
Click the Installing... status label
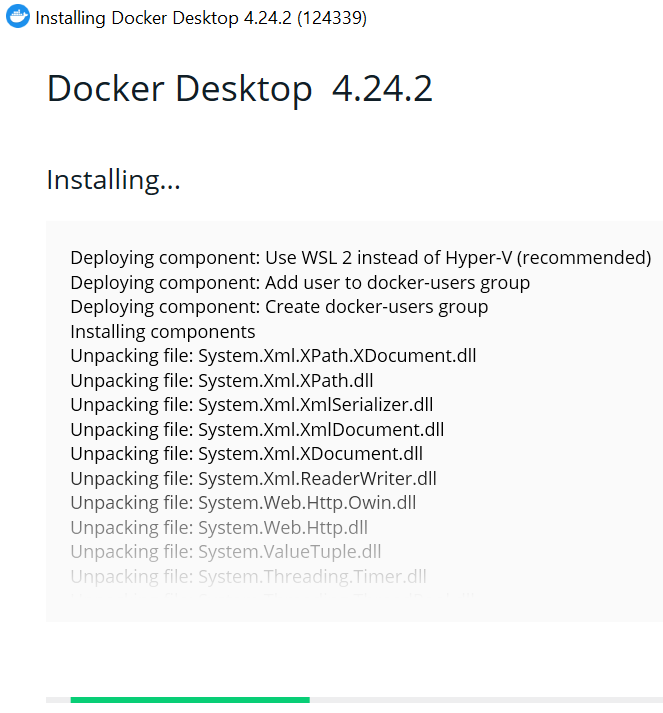click(x=114, y=180)
